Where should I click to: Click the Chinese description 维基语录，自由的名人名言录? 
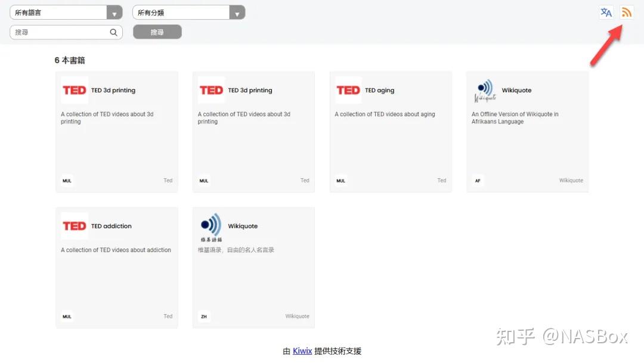coord(236,250)
